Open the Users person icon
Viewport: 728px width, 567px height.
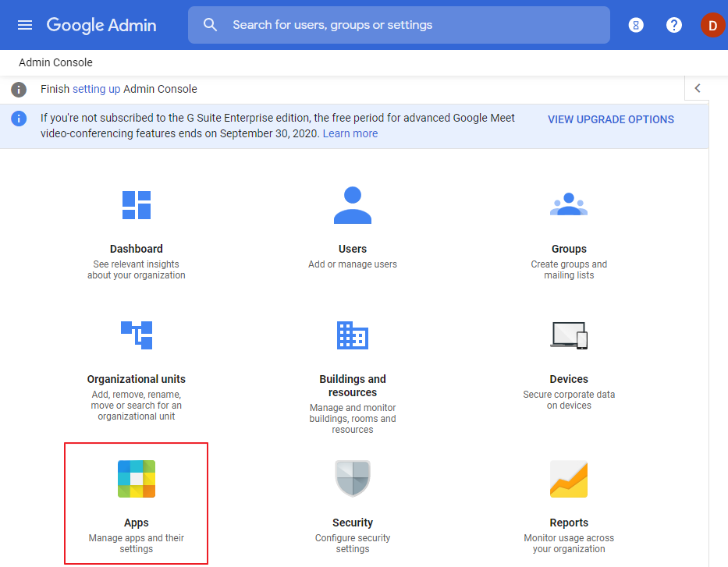point(353,205)
